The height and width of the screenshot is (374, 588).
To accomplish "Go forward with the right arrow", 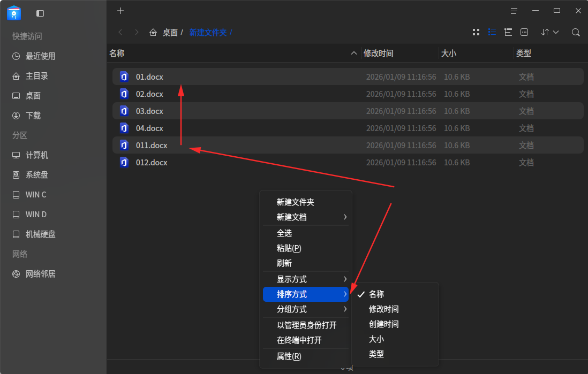I will click(x=137, y=32).
